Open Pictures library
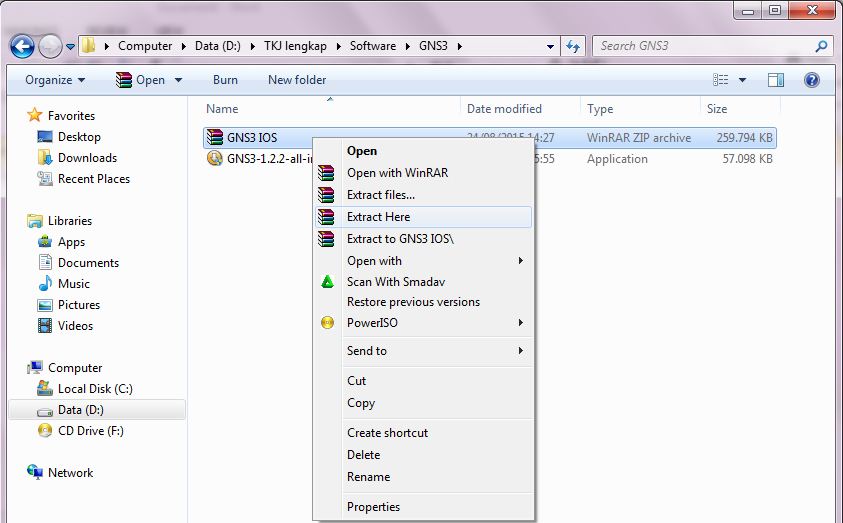Viewport: 843px width, 523px height. (68, 305)
